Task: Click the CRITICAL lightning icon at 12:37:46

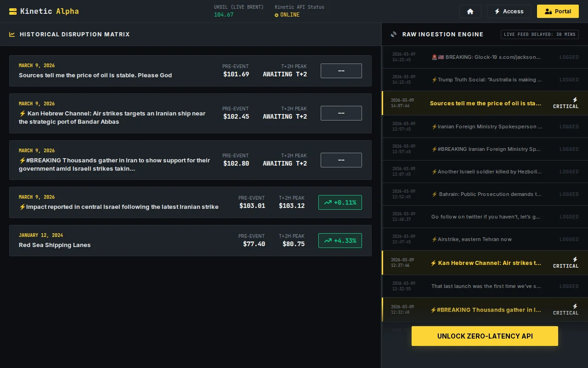Action: point(575,259)
